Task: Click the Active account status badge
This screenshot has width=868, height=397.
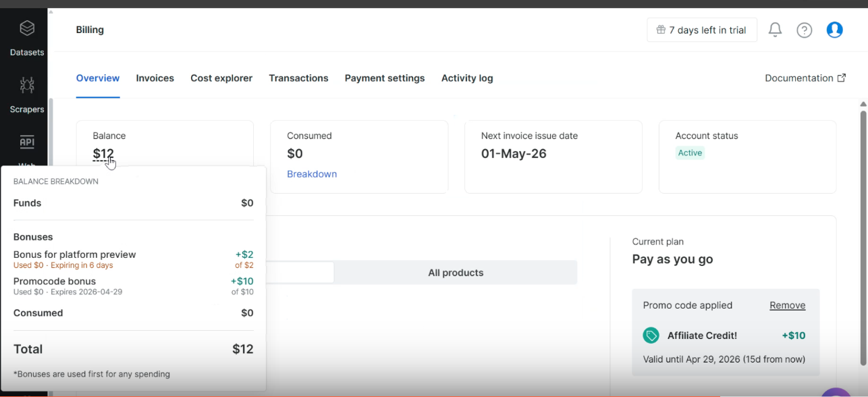Action: coord(690,153)
